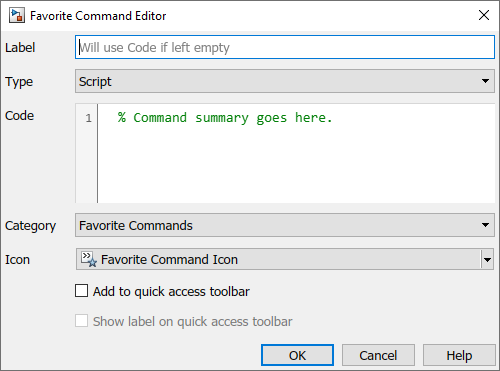This screenshot has width=500, height=371.
Task: Click the command summary comment line
Action: [x=225, y=118]
